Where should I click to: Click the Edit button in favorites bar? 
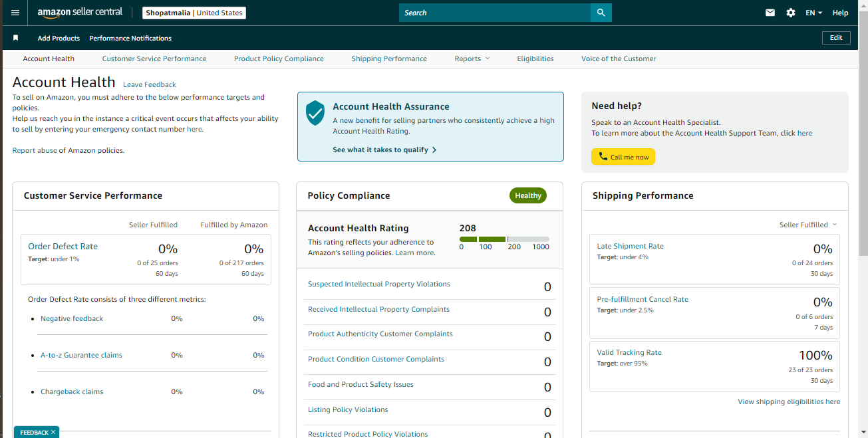(x=836, y=38)
